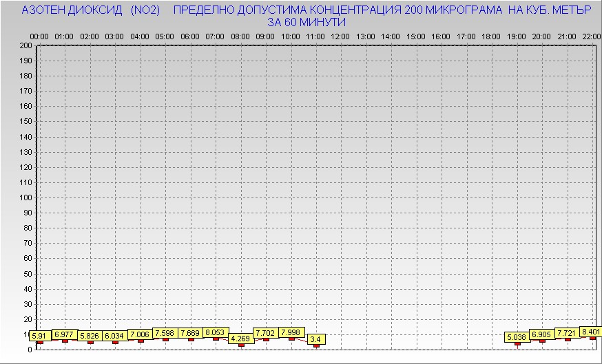Select the 6.977 data label
The height and width of the screenshot is (364, 602).
[x=65, y=334]
